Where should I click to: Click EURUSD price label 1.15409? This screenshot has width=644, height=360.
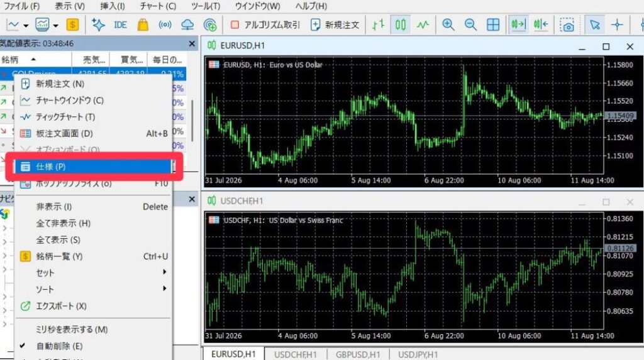[620, 116]
